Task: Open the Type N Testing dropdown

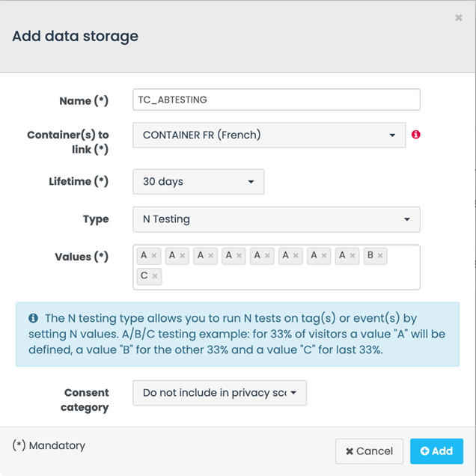Action: [x=276, y=219]
